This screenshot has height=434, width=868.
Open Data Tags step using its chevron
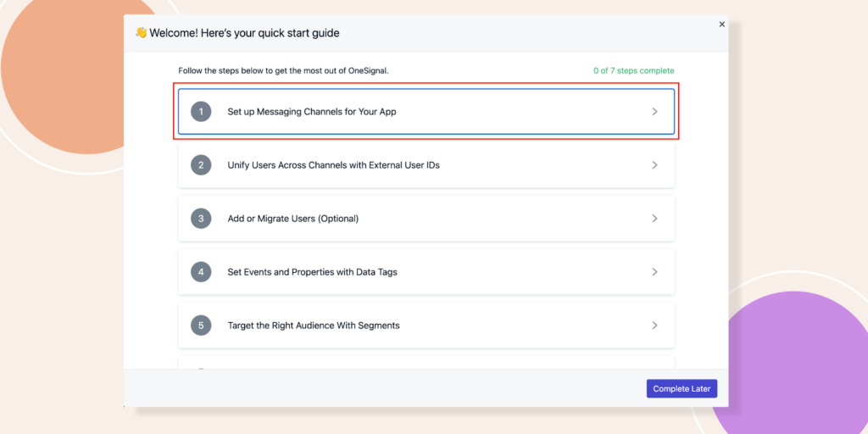[654, 272]
